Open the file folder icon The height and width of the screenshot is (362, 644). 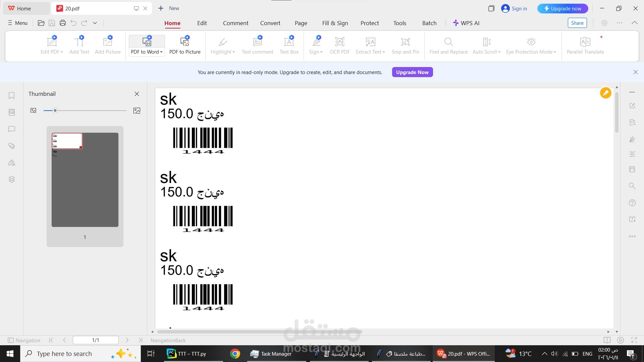click(x=41, y=23)
